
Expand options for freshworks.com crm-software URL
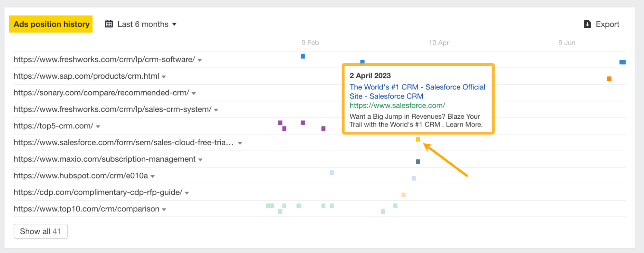pos(200,60)
